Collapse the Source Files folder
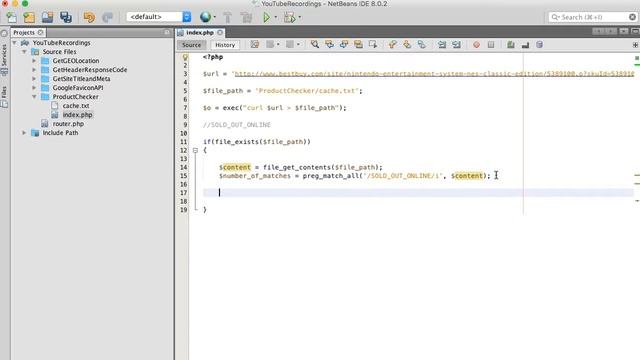This screenshot has height=360, width=640. 24,51
